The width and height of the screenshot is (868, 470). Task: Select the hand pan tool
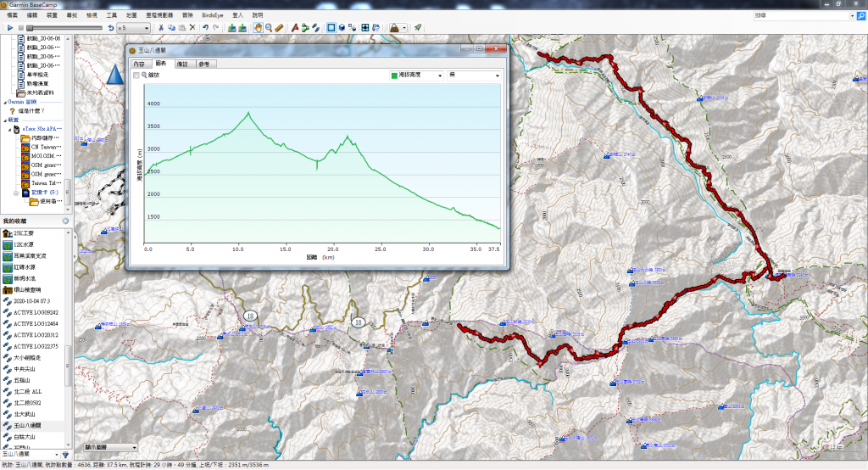pos(256,28)
